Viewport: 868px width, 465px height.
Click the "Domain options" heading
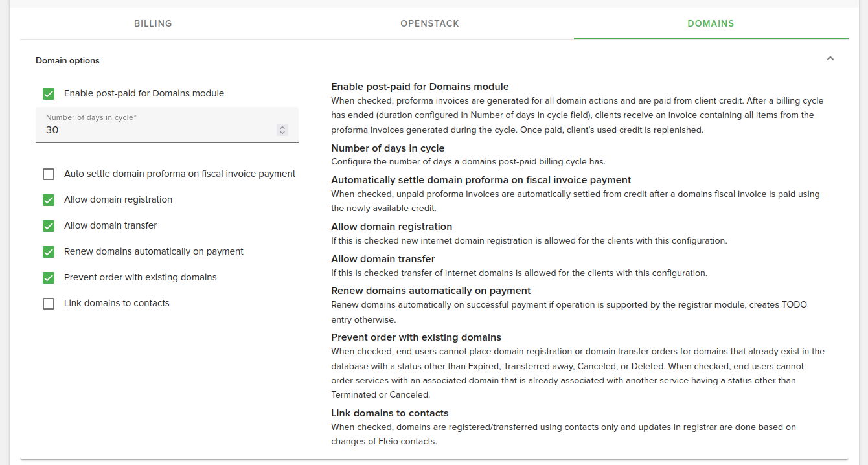tap(67, 61)
